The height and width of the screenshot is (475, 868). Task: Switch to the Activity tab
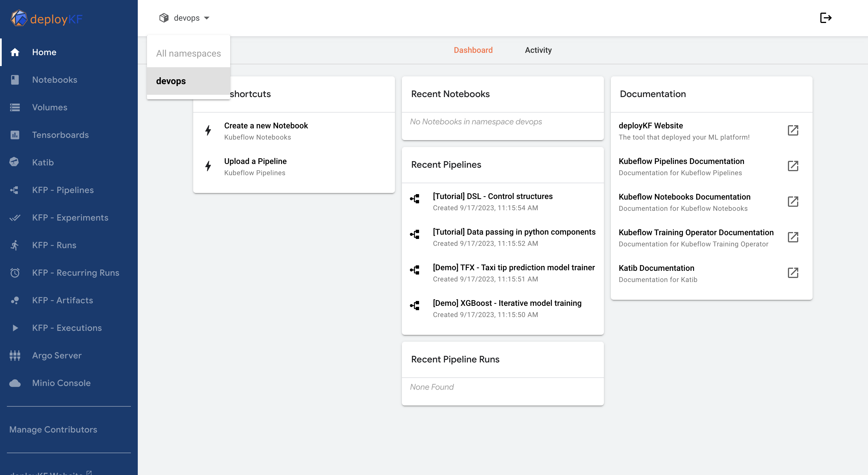(x=538, y=50)
